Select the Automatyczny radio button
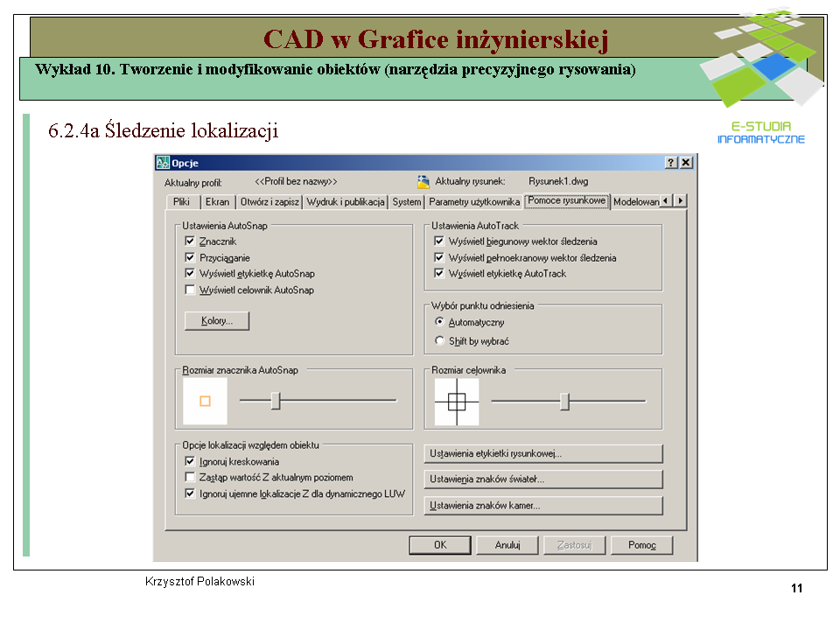Image resolution: width=840 pixels, height=630 pixels. point(440,322)
